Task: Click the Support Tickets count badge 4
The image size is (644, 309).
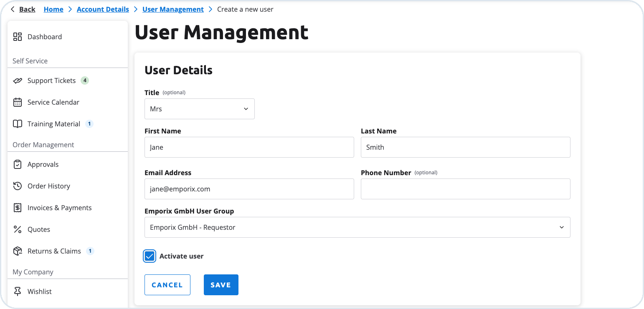Action: 85,80
